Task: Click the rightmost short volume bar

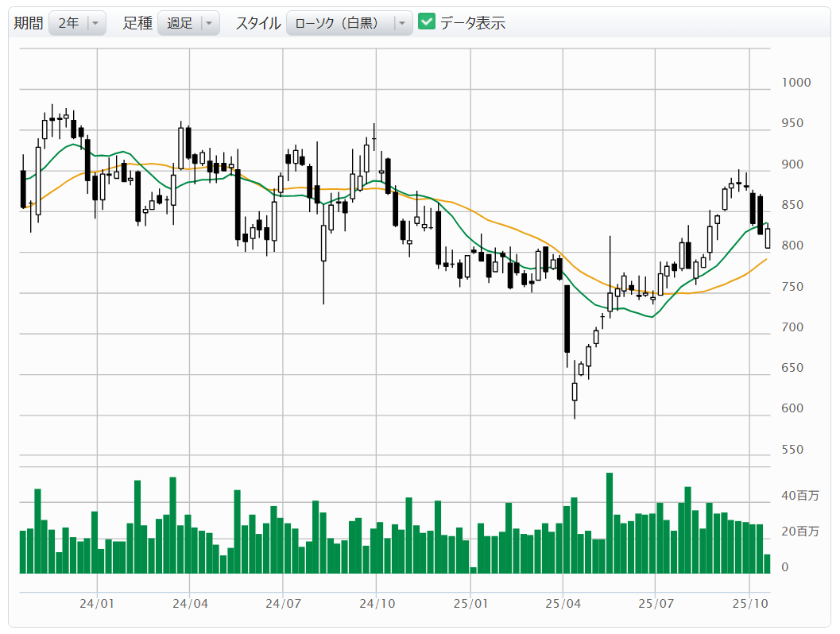Action: click(x=767, y=563)
